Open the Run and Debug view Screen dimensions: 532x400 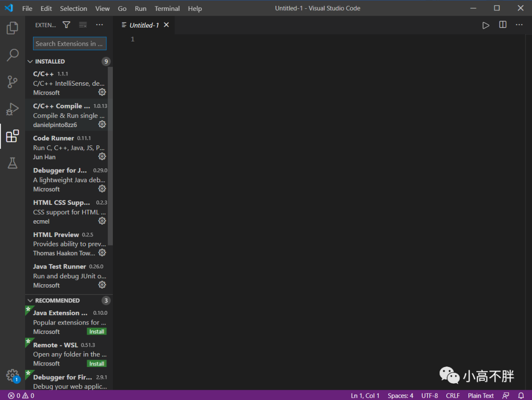(x=12, y=109)
